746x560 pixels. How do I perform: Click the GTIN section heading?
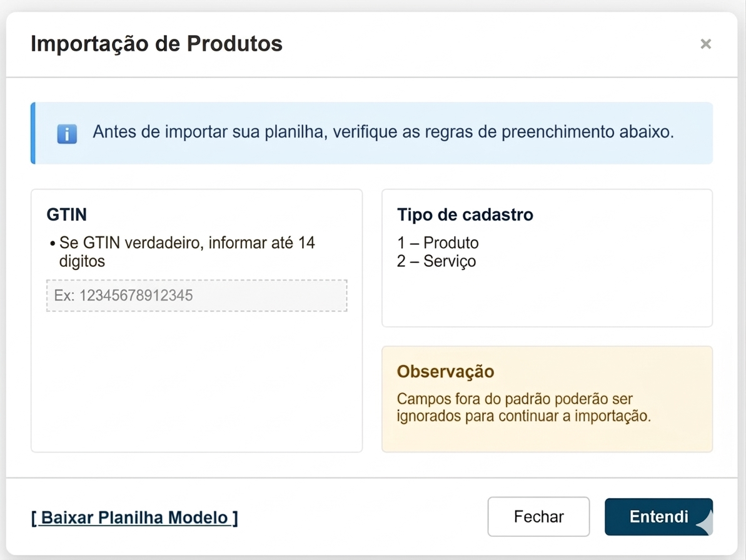click(67, 214)
